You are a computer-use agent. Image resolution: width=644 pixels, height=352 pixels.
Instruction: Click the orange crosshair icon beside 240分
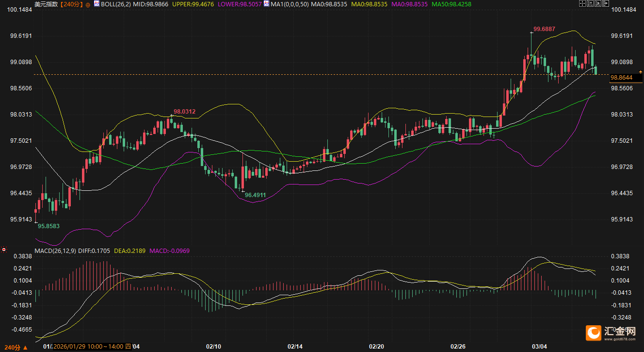(87, 4)
